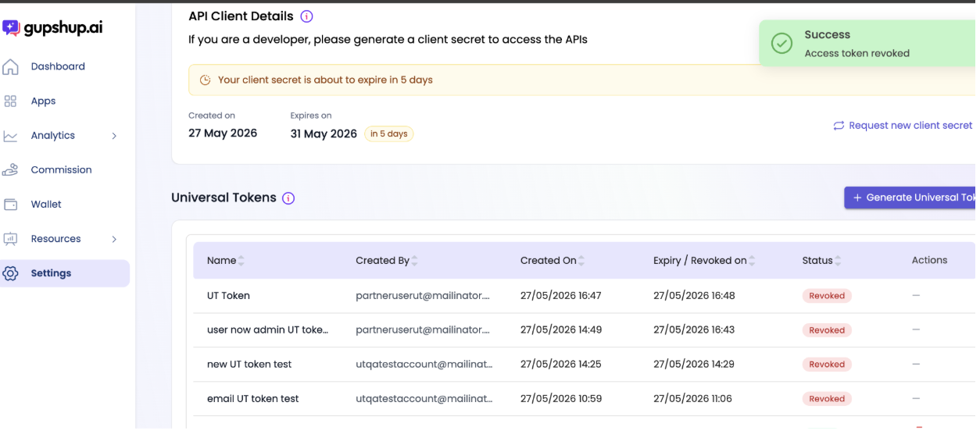980x445 pixels.
Task: Select 'email UT token test' name cell
Action: (252, 398)
